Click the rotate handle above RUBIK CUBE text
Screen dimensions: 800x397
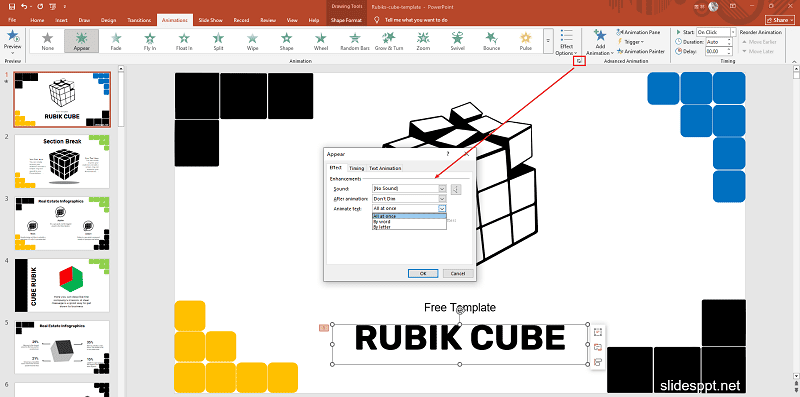[460, 310]
